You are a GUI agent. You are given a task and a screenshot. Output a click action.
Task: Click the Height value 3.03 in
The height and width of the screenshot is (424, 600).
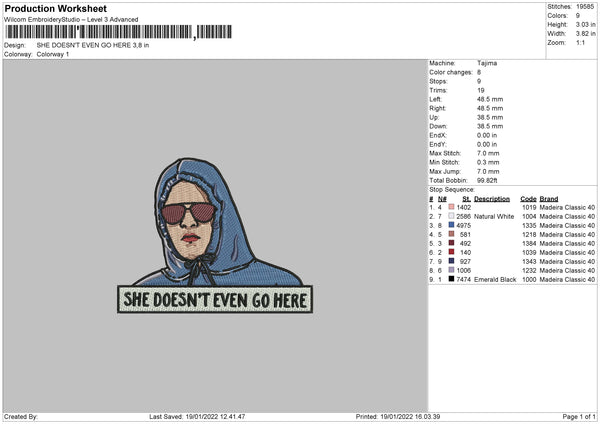[585, 24]
